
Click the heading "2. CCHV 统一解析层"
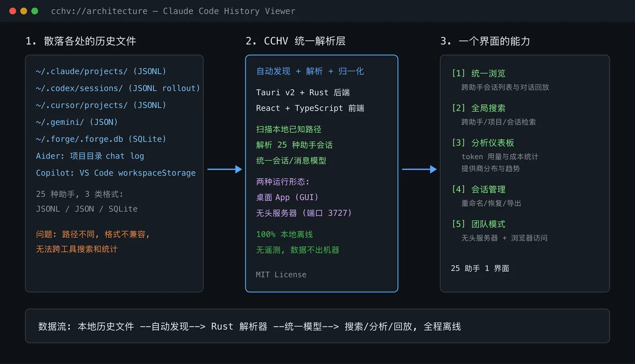click(x=295, y=41)
